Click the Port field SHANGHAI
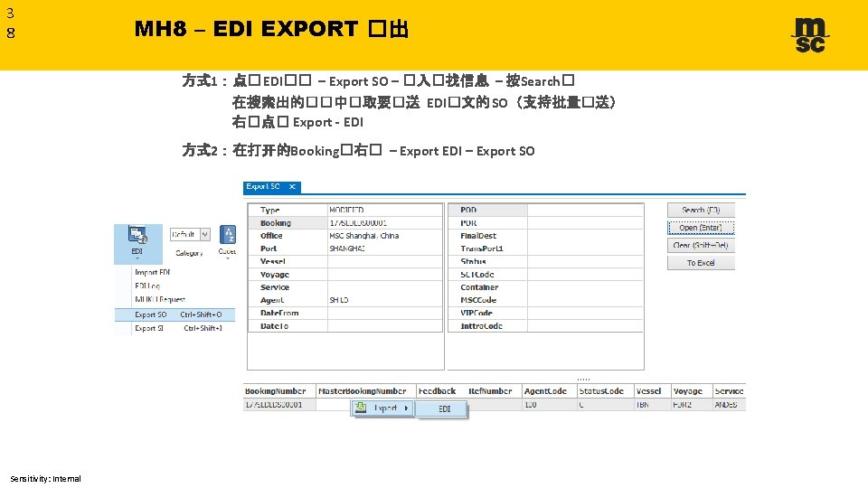This screenshot has height=488, width=868. click(x=385, y=249)
